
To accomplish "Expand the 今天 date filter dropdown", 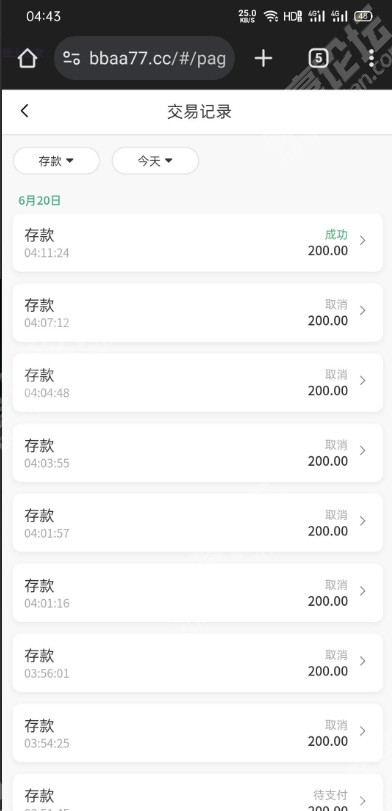I will (x=155, y=161).
